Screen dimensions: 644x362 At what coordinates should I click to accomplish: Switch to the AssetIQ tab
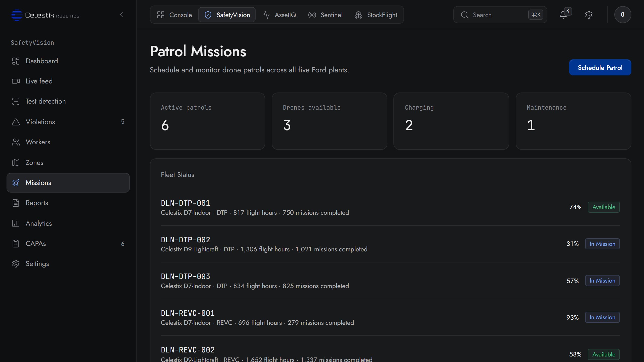[x=279, y=15]
